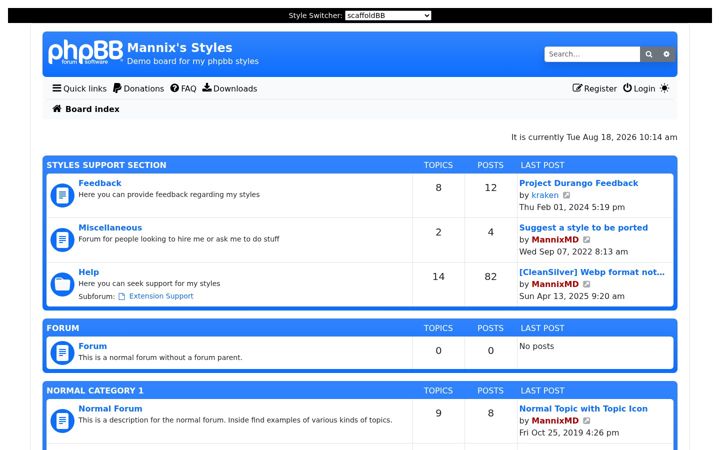
Task: Focus the Search input field
Action: coord(592,54)
